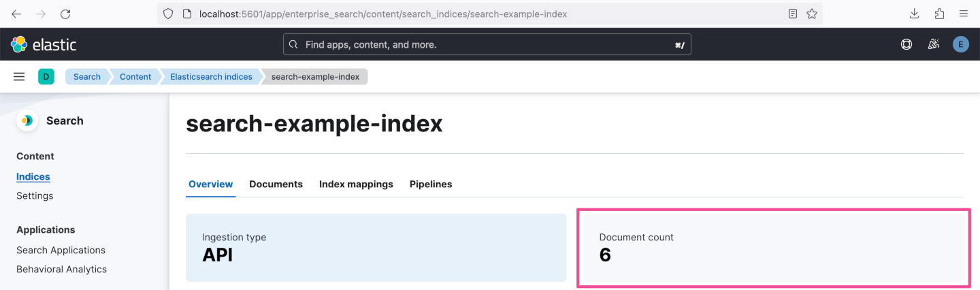Go back with the browser back arrow
The width and height of the screenshot is (980, 290).
[16, 14]
